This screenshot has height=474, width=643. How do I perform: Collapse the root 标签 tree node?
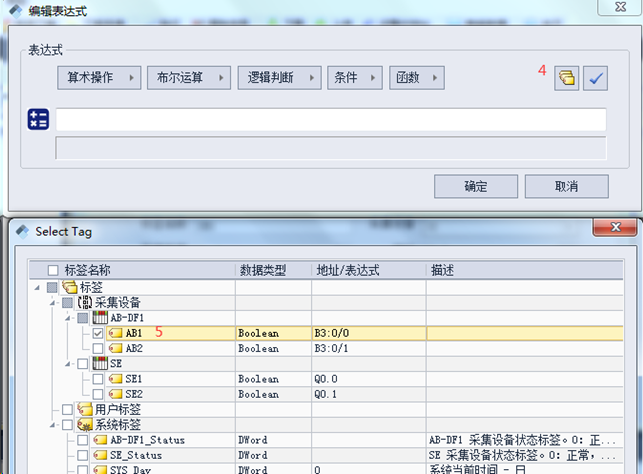click(x=37, y=288)
